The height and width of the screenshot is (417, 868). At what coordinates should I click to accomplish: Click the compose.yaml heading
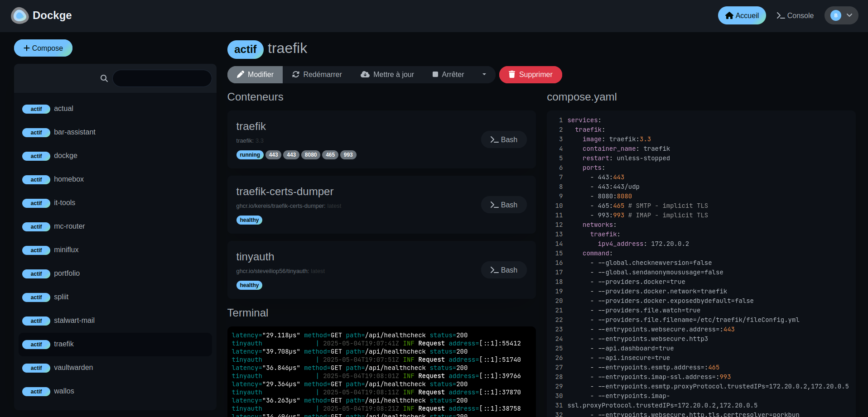point(582,97)
